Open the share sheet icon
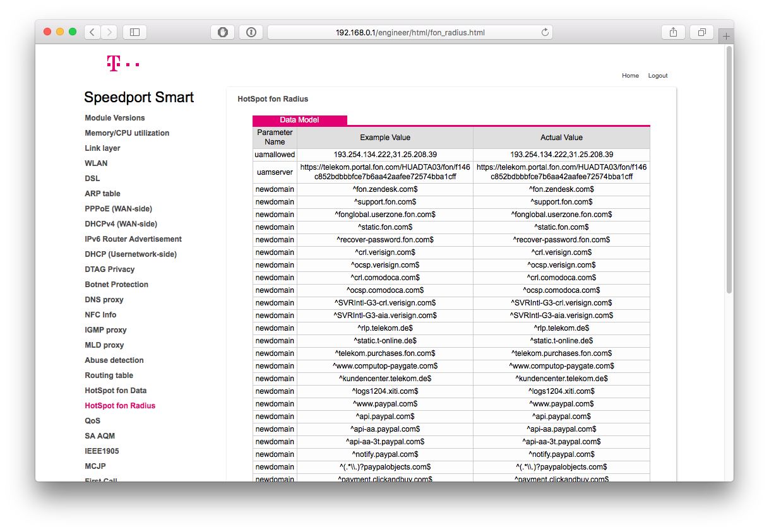This screenshot has height=532, width=769. (673, 32)
